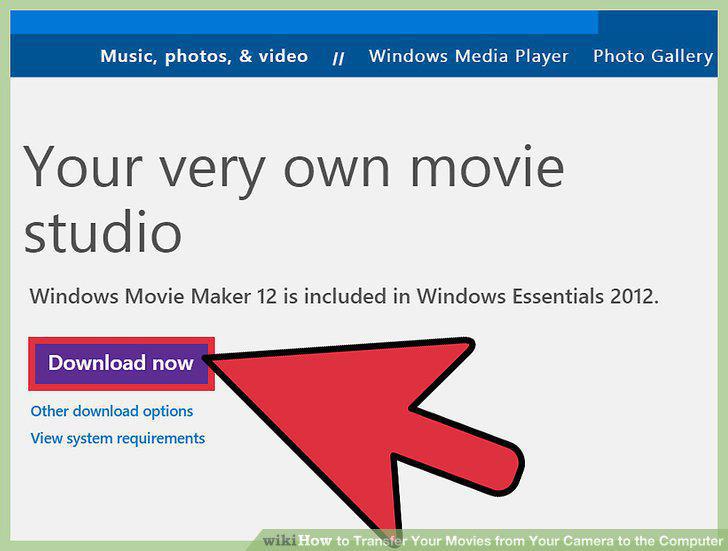Click 'Windows Movie Maker 12 is included' text
The image size is (728, 551).
pos(208,296)
